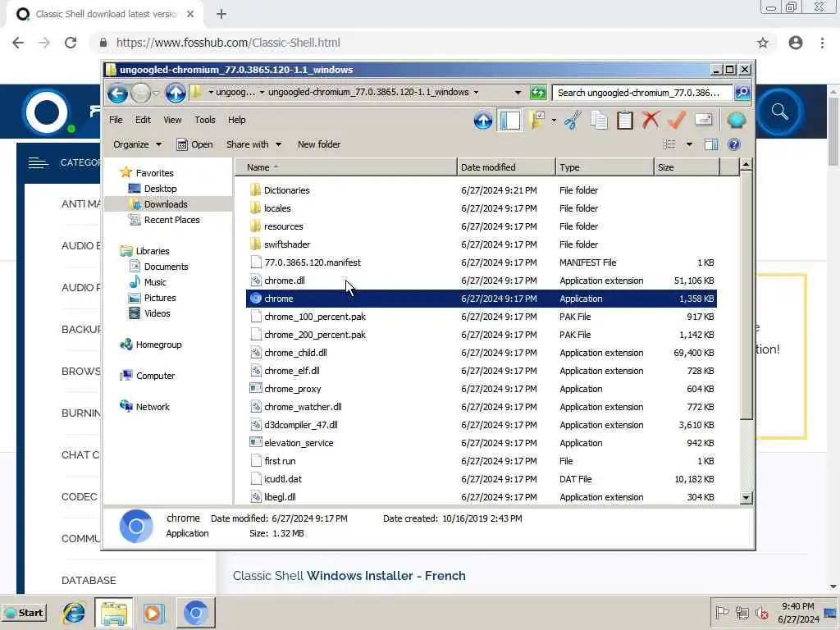Open the Organize dropdown

click(137, 144)
